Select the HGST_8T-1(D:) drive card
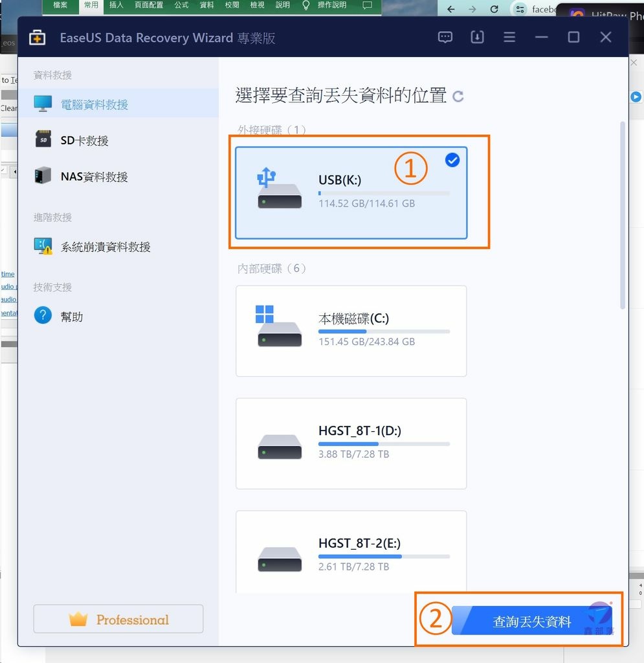Screen dimensions: 644x663 [x=351, y=444]
